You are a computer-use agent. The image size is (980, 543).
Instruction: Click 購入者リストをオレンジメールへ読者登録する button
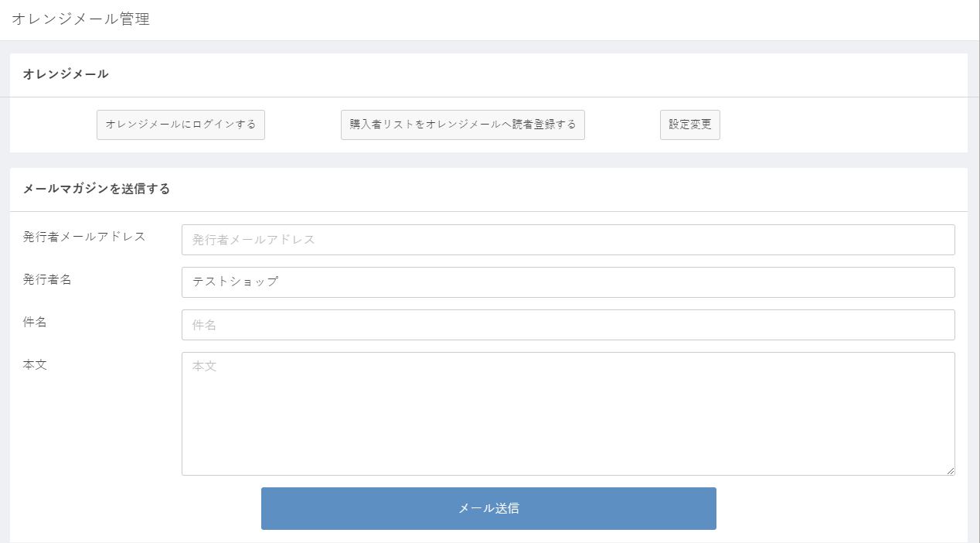click(x=463, y=125)
